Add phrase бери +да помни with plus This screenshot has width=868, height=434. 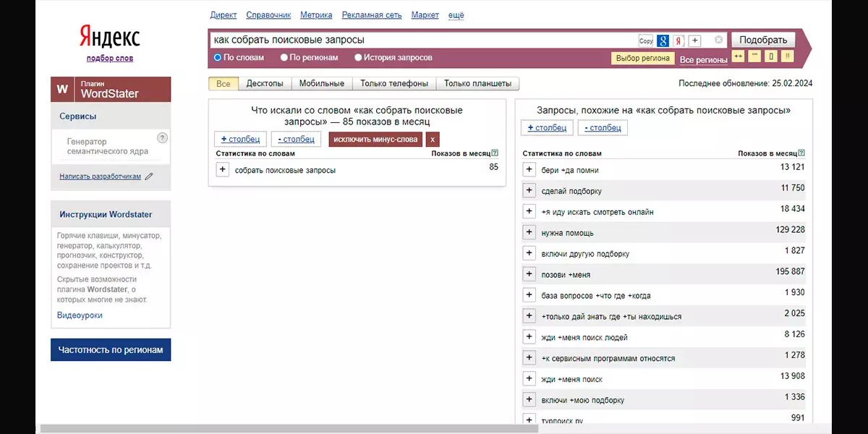click(529, 170)
